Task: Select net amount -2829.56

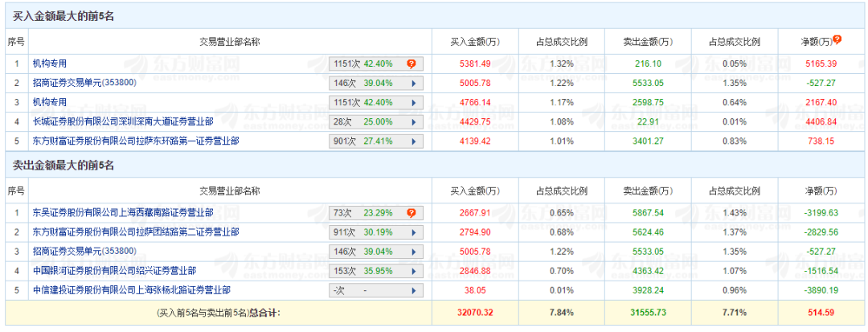Action: (x=821, y=232)
